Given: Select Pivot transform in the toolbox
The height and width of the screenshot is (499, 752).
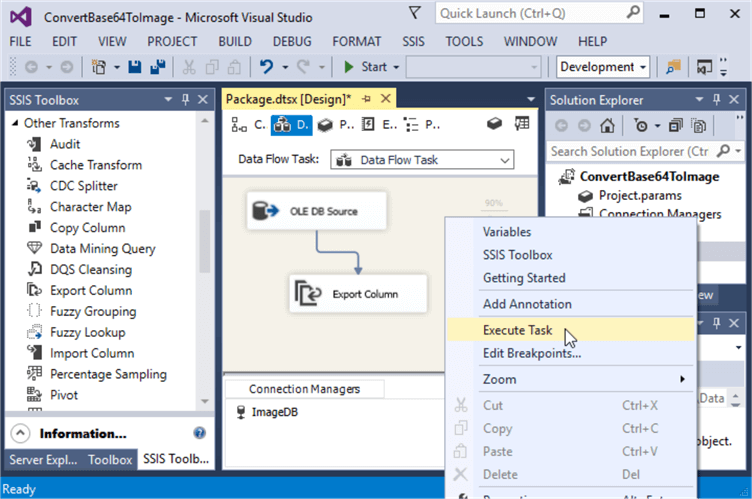Looking at the screenshot, I should [x=64, y=395].
